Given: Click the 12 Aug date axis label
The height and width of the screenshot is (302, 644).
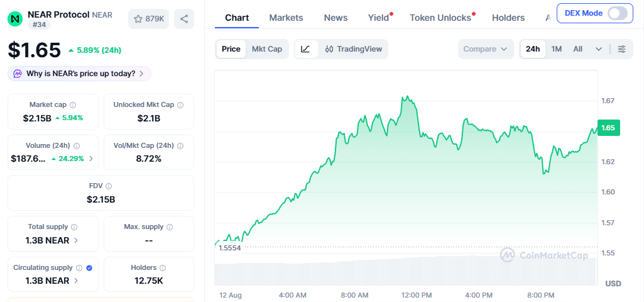Looking at the screenshot, I should click(231, 295).
